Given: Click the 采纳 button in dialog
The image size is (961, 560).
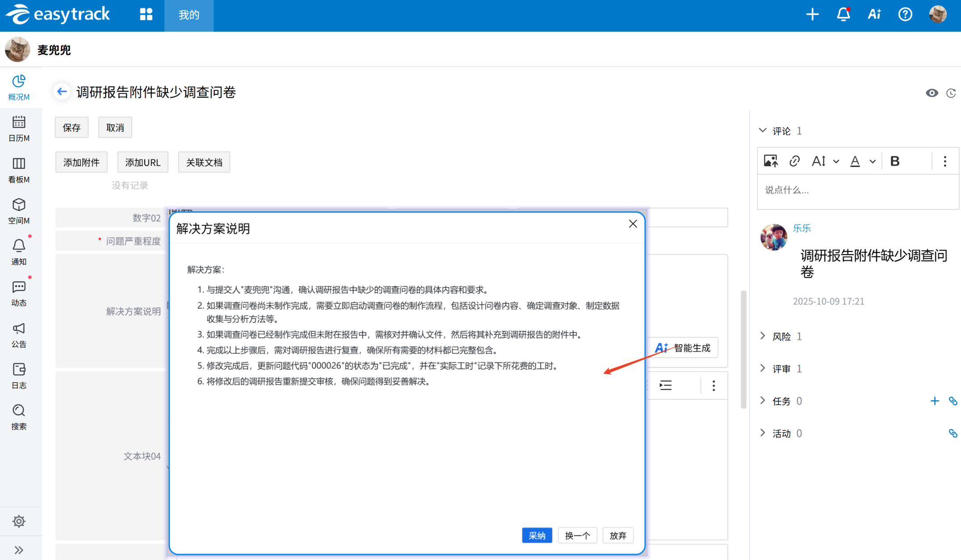Looking at the screenshot, I should click(537, 535).
